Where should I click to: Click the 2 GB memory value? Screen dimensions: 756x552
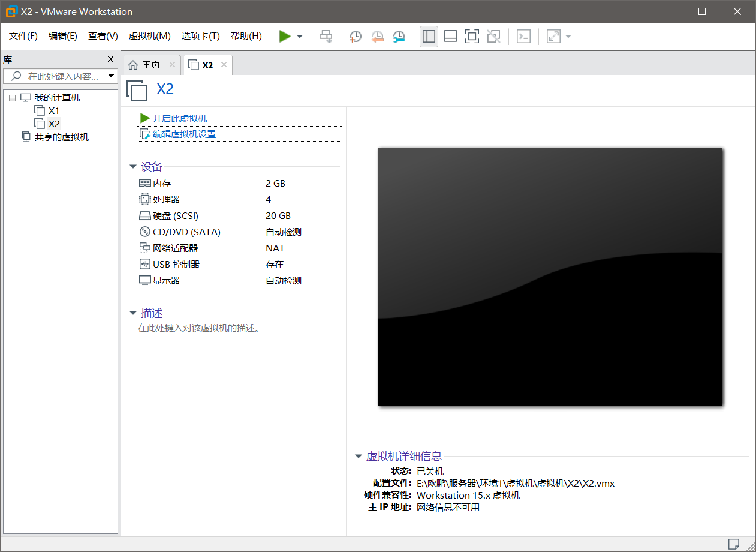click(275, 183)
